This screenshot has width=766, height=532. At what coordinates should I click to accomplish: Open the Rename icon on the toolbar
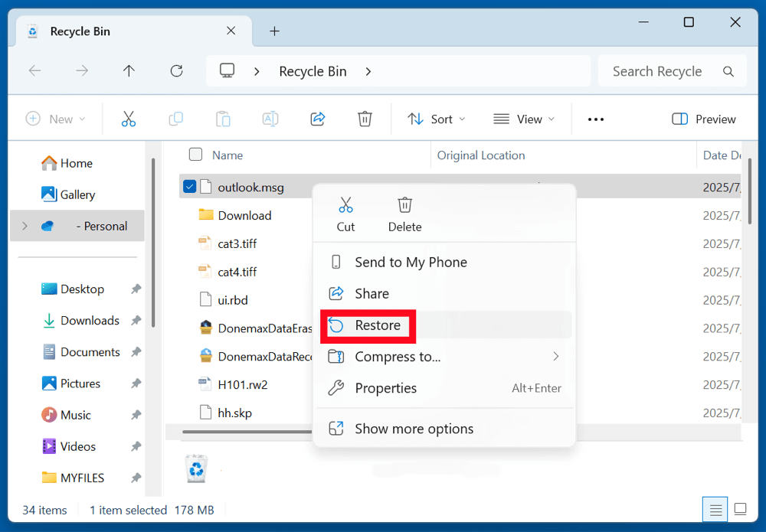pos(270,119)
